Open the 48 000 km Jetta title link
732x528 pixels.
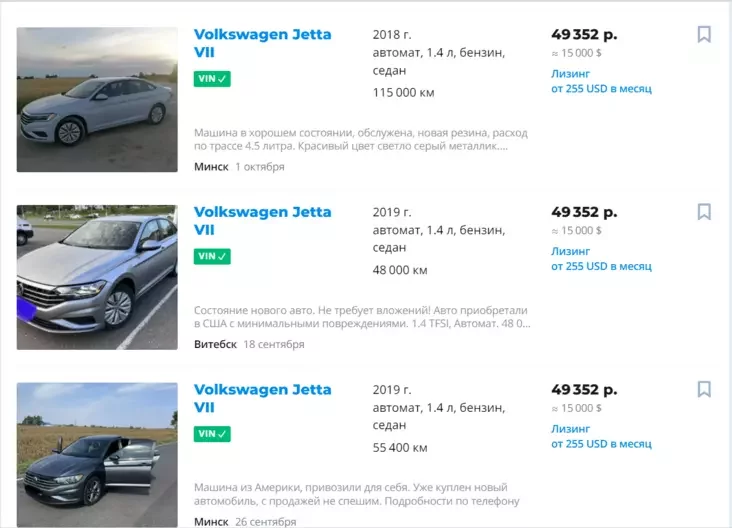click(262, 221)
